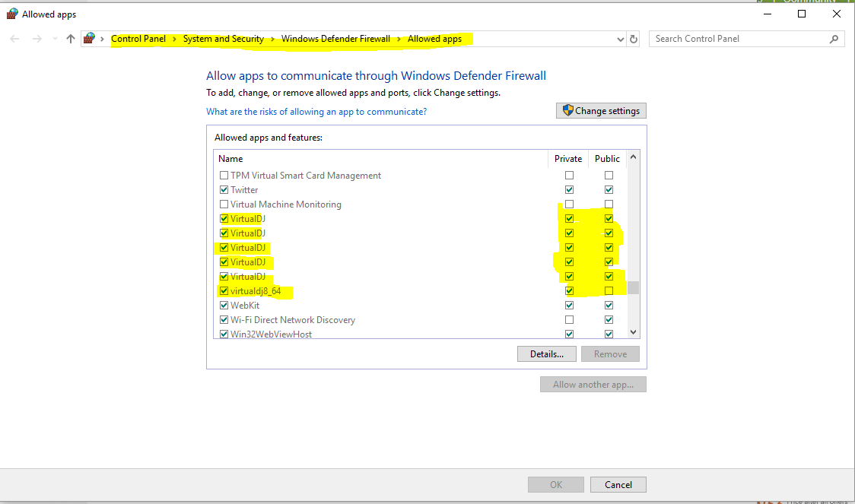855x504 pixels.
Task: Select the Win32WebViewHost row label
Action: point(271,334)
